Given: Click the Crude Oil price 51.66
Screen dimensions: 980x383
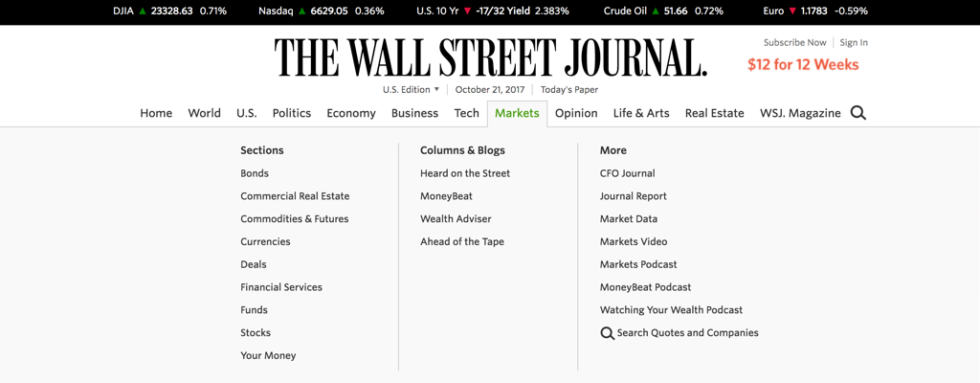Looking at the screenshot, I should coord(677,11).
